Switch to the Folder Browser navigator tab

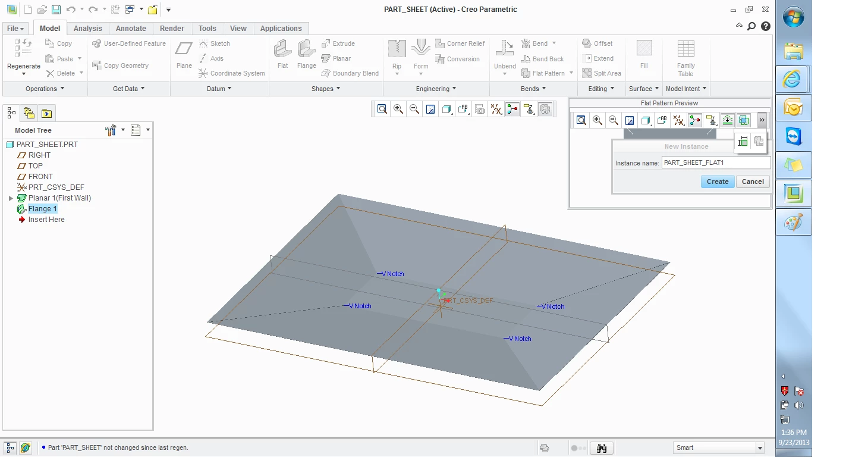tap(29, 112)
